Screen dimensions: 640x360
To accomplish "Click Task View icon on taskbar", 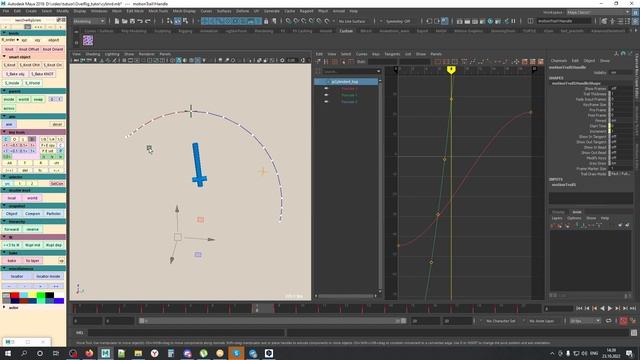I will point(56,353).
